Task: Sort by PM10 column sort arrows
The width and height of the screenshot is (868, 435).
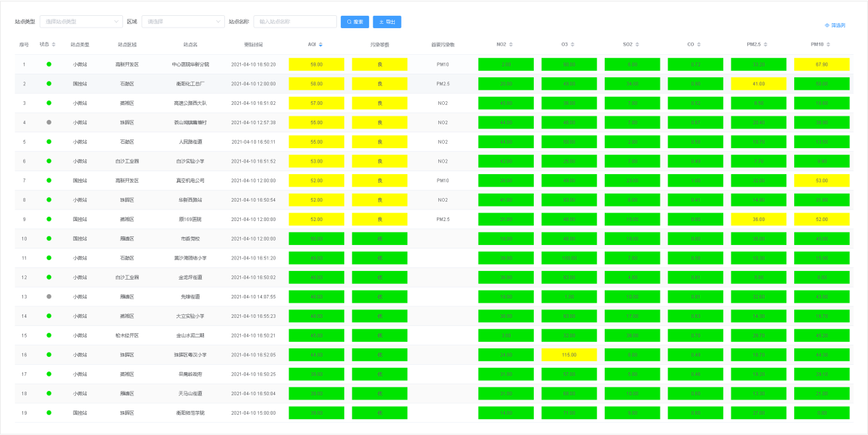Action: click(828, 45)
